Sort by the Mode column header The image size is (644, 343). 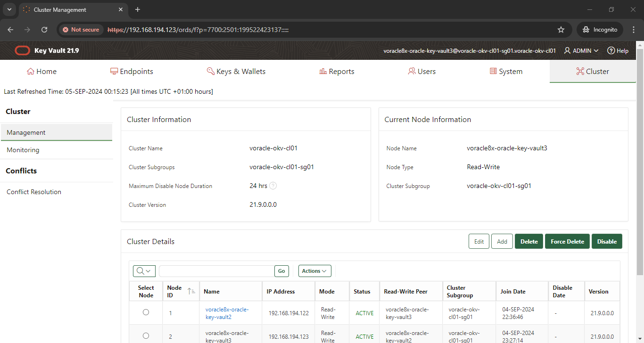click(x=327, y=291)
